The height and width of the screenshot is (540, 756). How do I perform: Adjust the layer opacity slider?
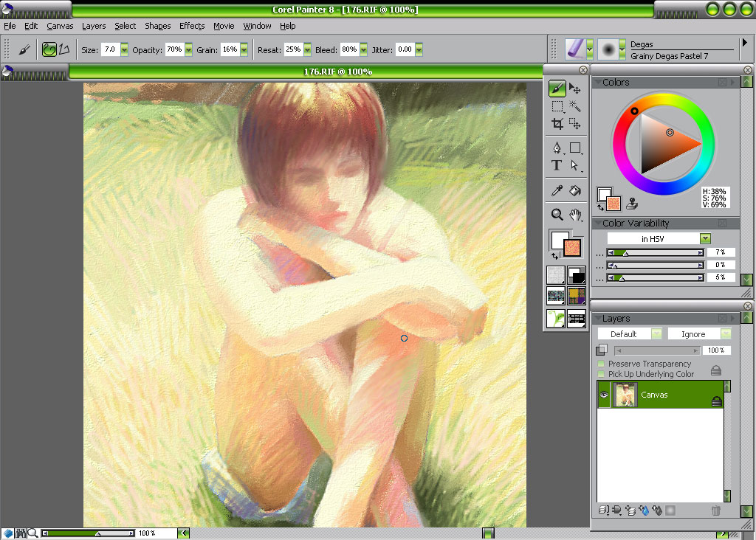pyautogui.click(x=656, y=350)
